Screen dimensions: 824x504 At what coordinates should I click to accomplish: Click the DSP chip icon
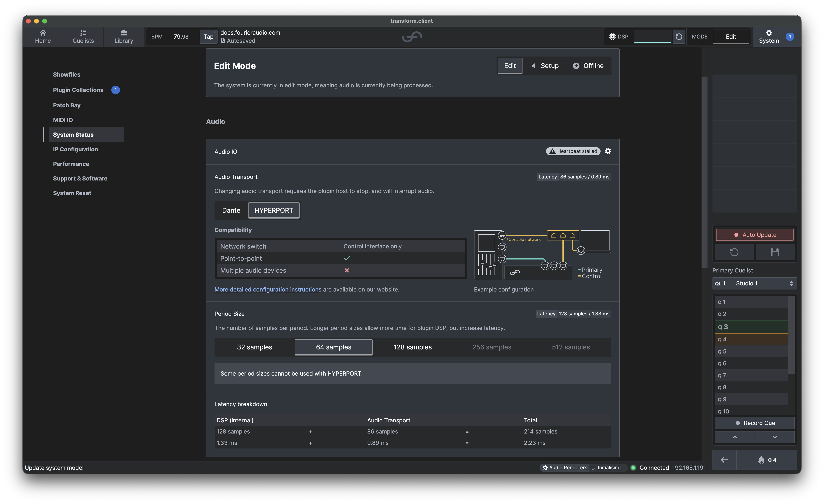click(x=612, y=36)
